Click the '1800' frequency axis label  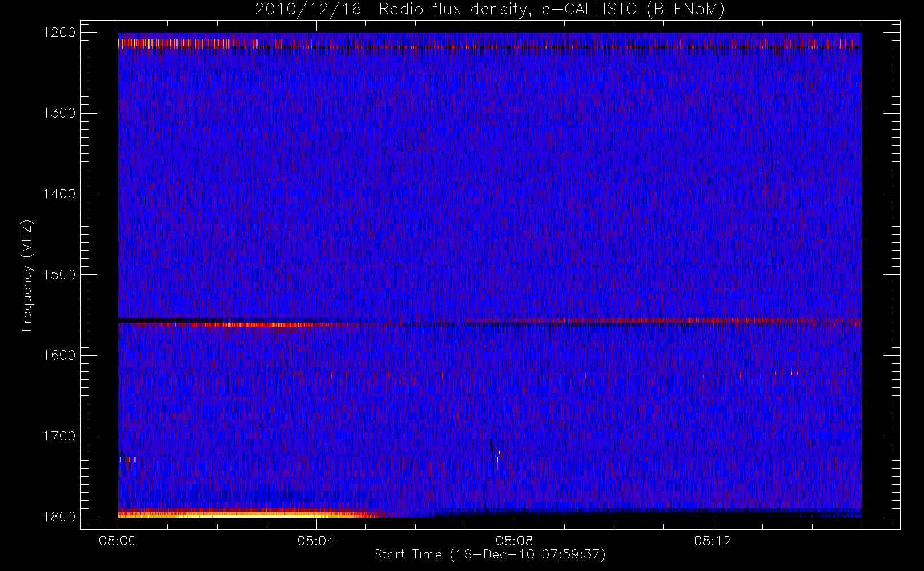click(x=59, y=516)
